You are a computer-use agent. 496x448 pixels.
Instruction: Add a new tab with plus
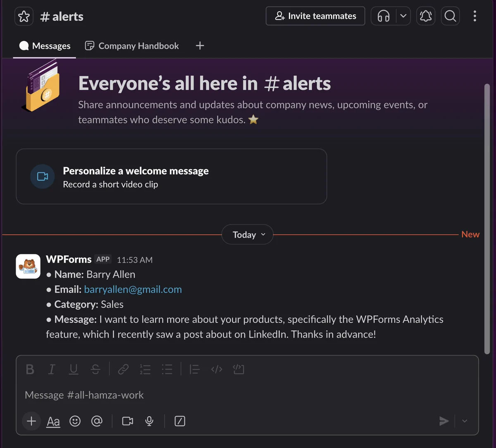pos(200,46)
